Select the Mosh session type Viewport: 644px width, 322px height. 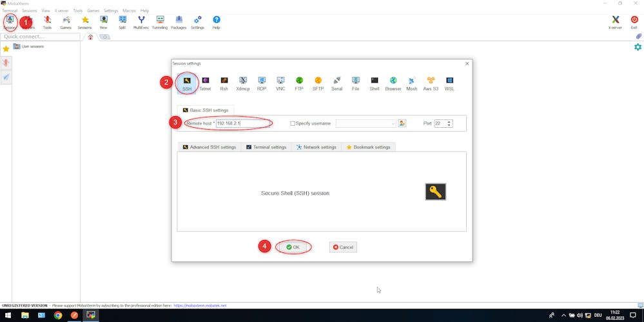pos(411,83)
